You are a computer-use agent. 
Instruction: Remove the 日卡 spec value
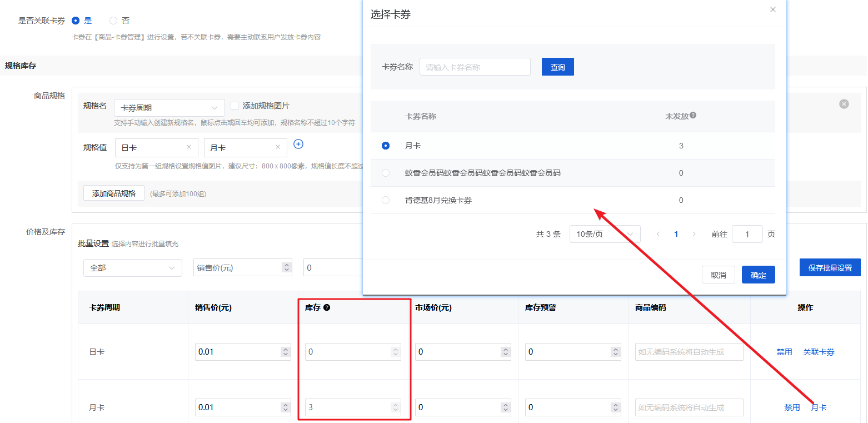[189, 147]
